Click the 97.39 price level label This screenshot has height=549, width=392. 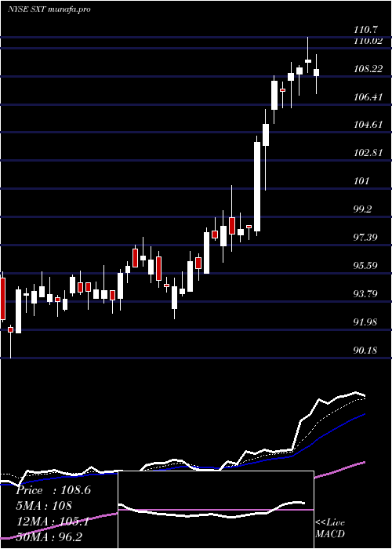[366, 238]
